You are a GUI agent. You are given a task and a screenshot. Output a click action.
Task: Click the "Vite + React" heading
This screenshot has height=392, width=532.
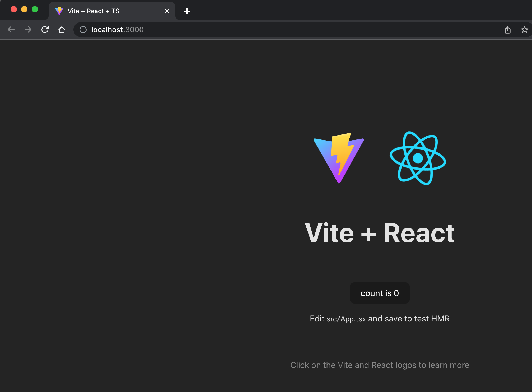click(380, 233)
